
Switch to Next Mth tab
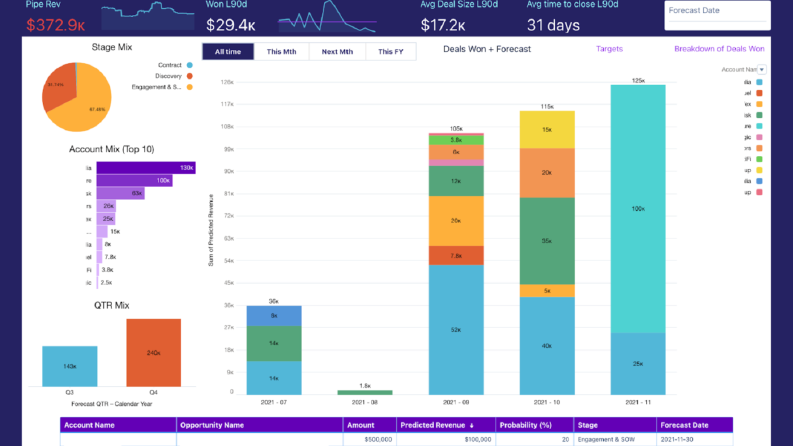pos(337,52)
